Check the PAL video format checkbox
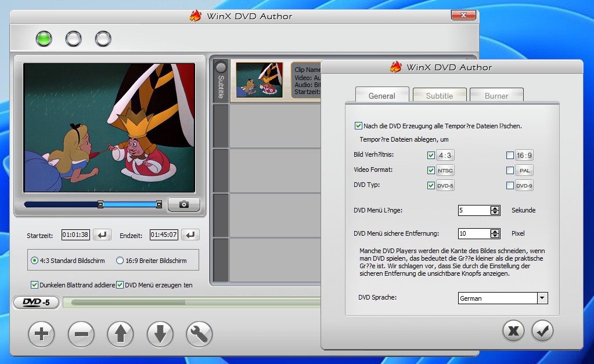This screenshot has height=364, width=594. tap(510, 171)
